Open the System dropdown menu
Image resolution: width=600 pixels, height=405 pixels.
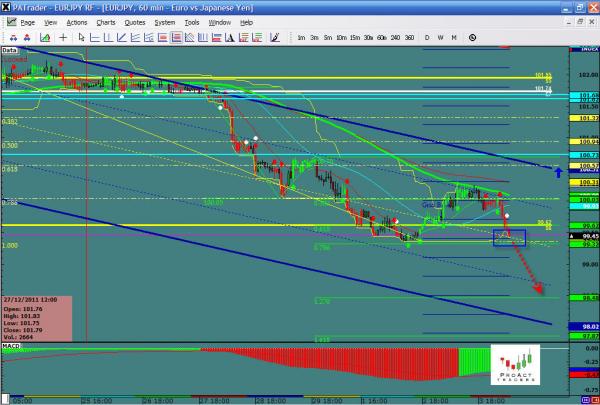point(167,21)
